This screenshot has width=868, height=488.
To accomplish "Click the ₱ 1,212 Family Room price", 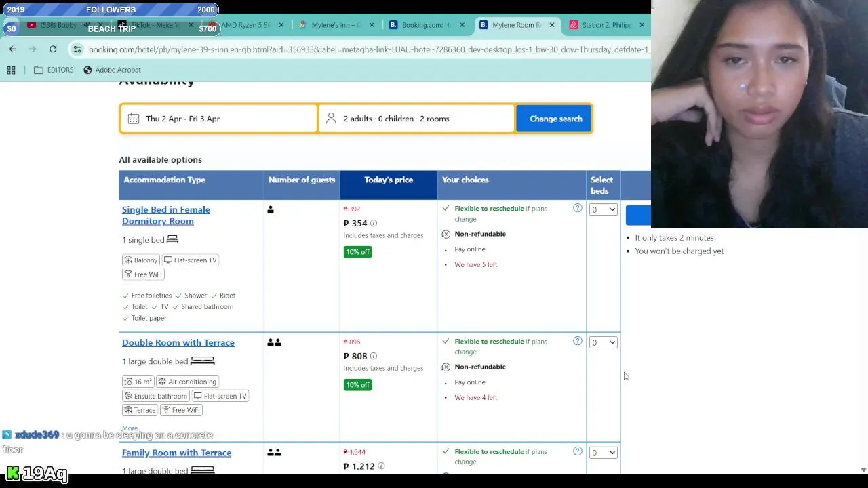I will coord(359,466).
